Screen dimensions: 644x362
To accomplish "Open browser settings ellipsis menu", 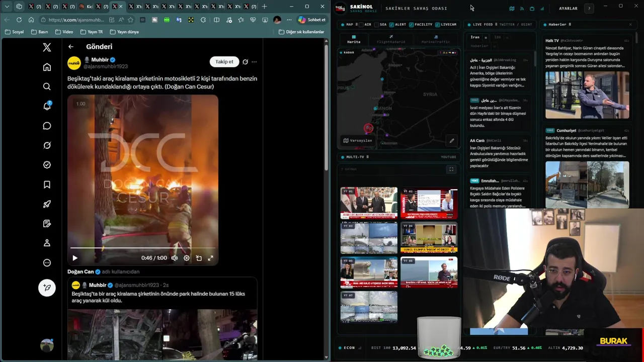I will click(289, 20).
